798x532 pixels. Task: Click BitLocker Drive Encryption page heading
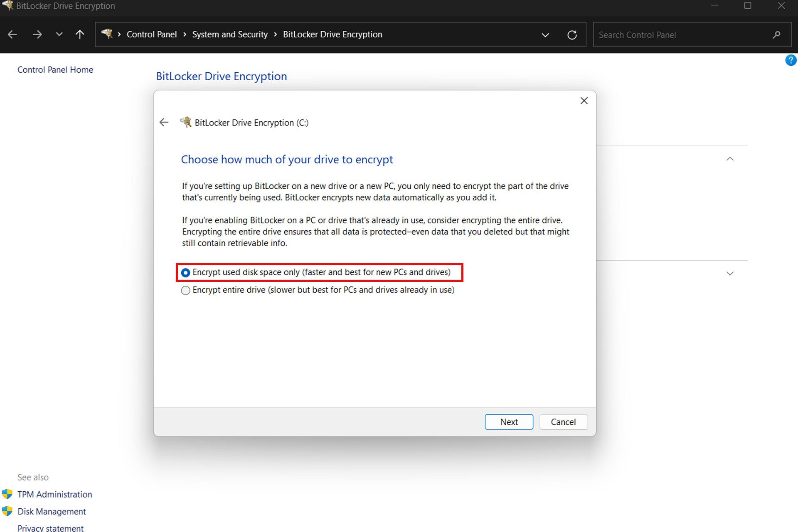222,76
